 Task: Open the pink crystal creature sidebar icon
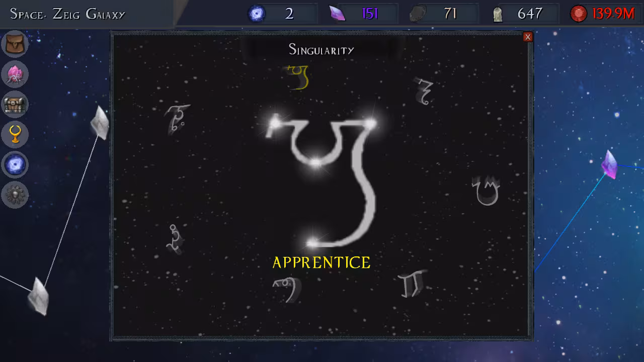coord(15,74)
